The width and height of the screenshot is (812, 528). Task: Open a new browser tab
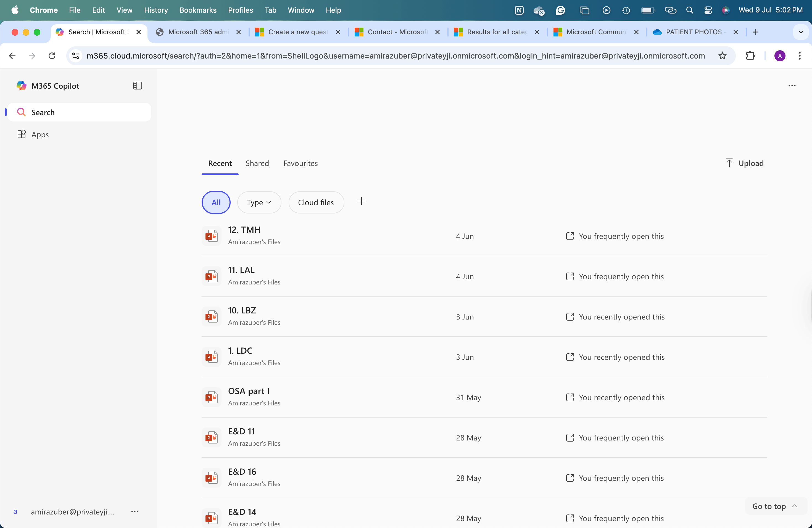tap(755, 32)
